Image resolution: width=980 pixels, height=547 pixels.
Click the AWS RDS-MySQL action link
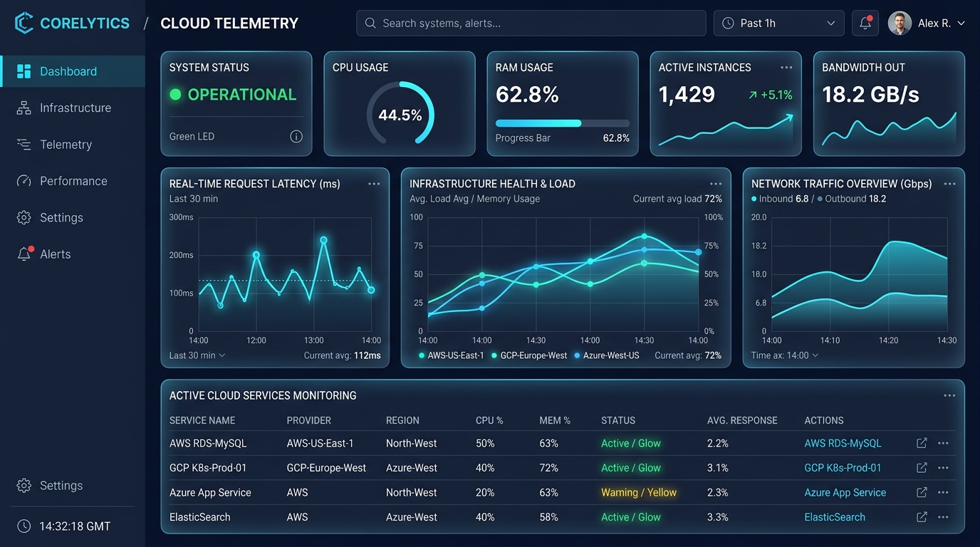click(x=843, y=443)
